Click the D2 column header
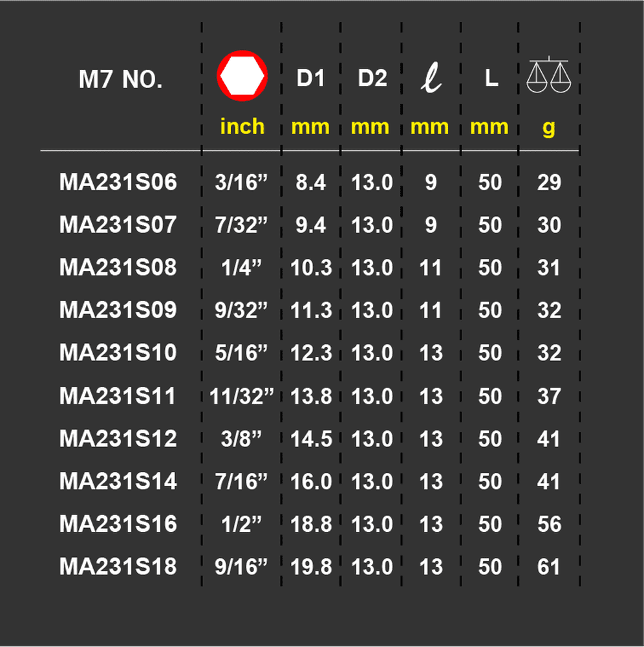The height and width of the screenshot is (647, 644). (x=372, y=78)
